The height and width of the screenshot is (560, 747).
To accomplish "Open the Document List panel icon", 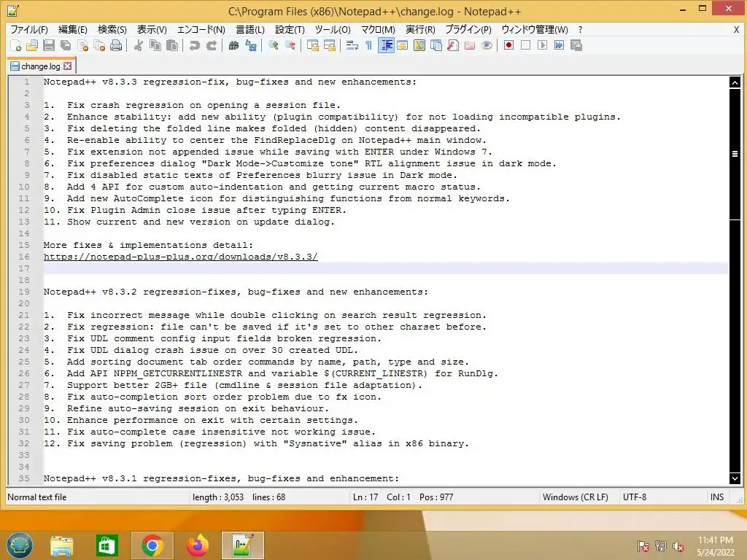I will pyautogui.click(x=436, y=45).
